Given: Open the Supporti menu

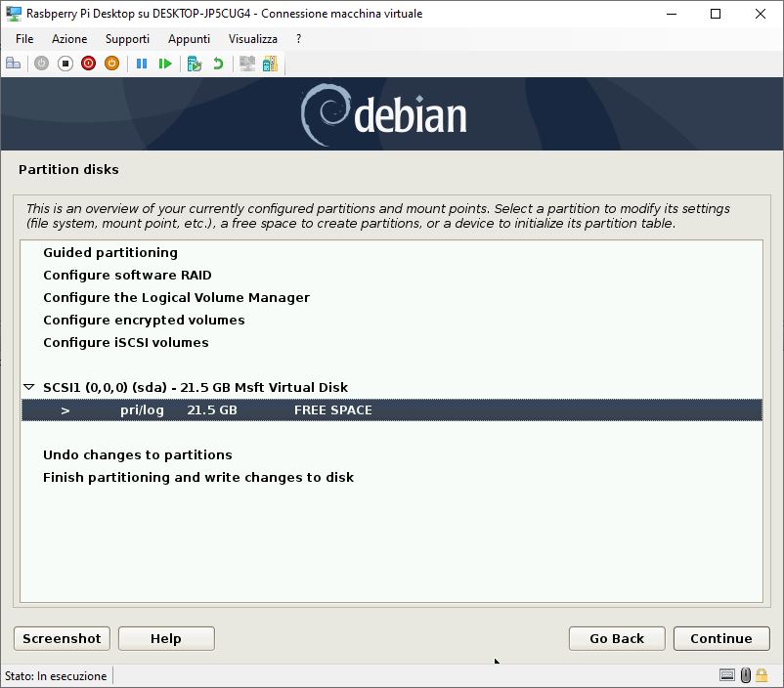Looking at the screenshot, I should tap(127, 38).
